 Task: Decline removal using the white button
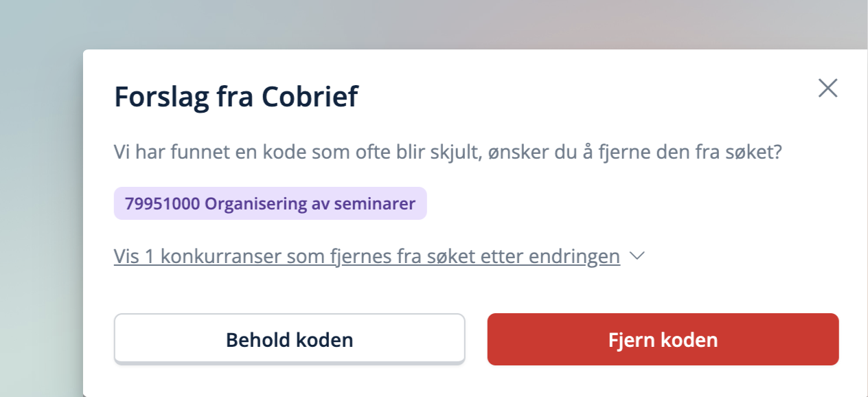289,339
